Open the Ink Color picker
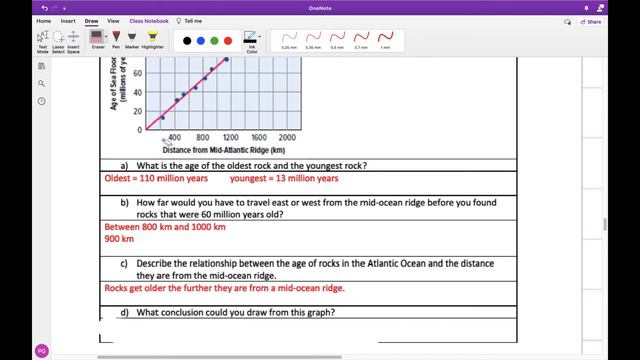Image resolution: width=640 pixels, height=360 pixels. coord(250,41)
